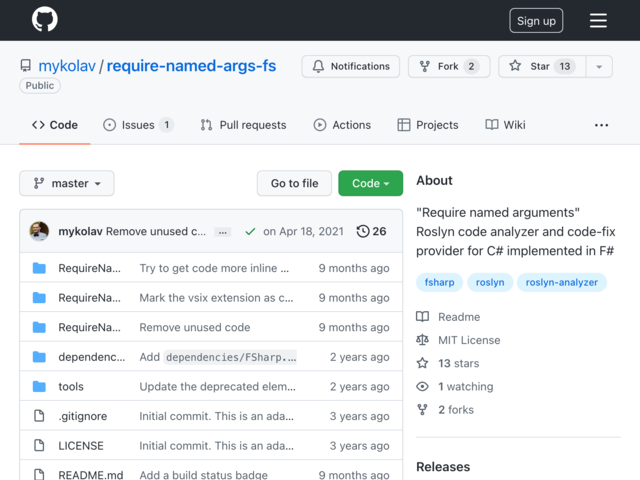Image resolution: width=640 pixels, height=480 pixels.
Task: Click folder icon of the dependenc... row
Action: [x=39, y=357]
